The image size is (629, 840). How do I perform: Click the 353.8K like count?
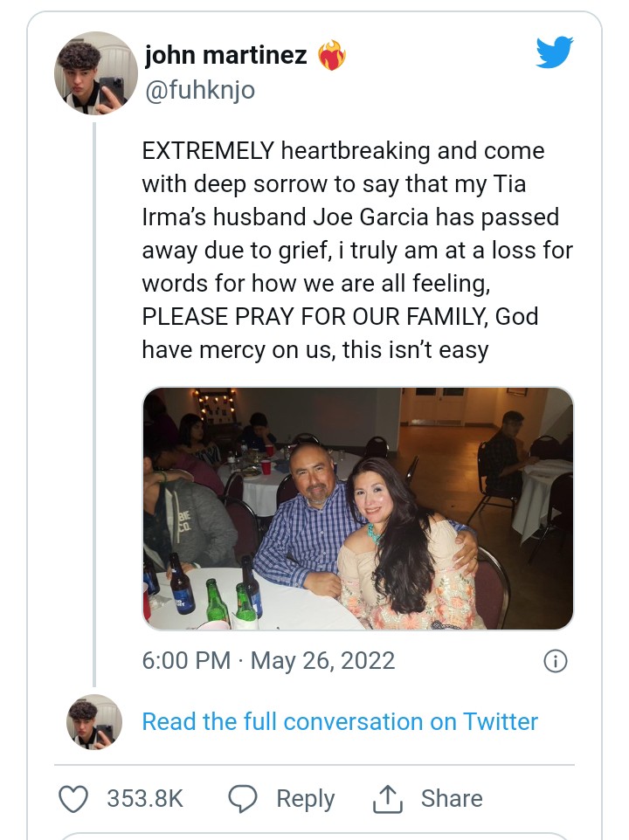145,798
